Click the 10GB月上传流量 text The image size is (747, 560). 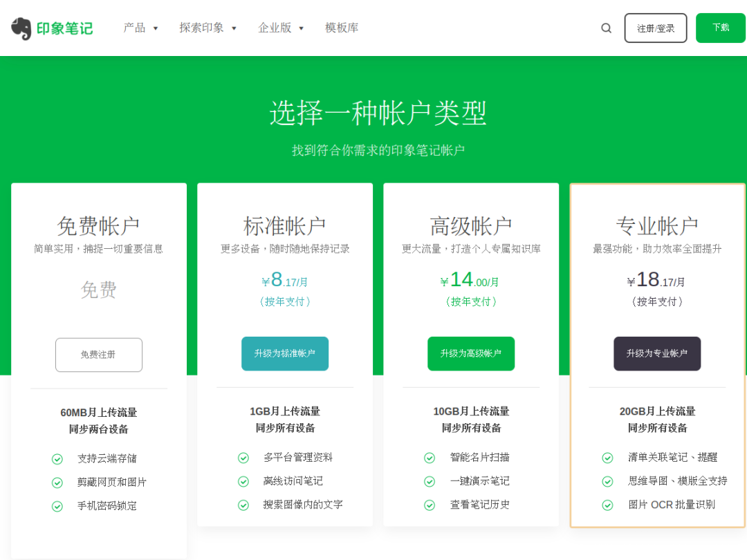coord(471,411)
